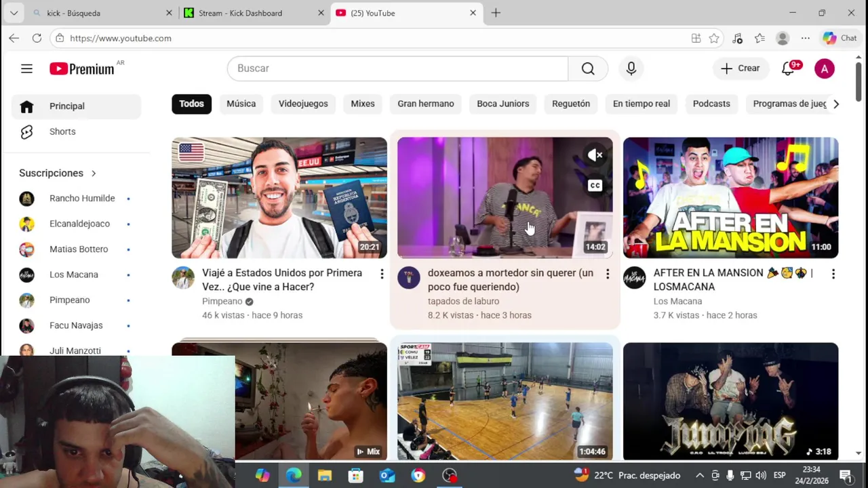Viewport: 868px width, 488px height.
Task: Expand the tab actions dropdown
Action: click(x=14, y=13)
